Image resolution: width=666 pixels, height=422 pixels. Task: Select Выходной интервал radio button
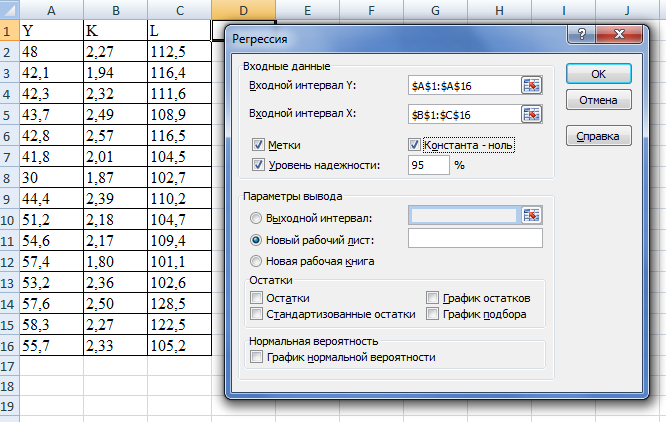coord(257,218)
